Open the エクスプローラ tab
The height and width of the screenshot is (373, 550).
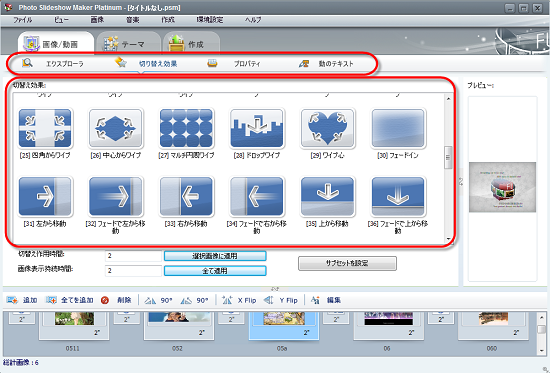(x=53, y=64)
